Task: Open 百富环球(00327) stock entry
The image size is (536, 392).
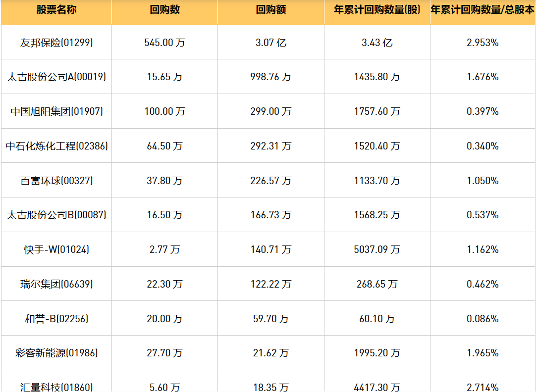Action: pyautogui.click(x=56, y=181)
